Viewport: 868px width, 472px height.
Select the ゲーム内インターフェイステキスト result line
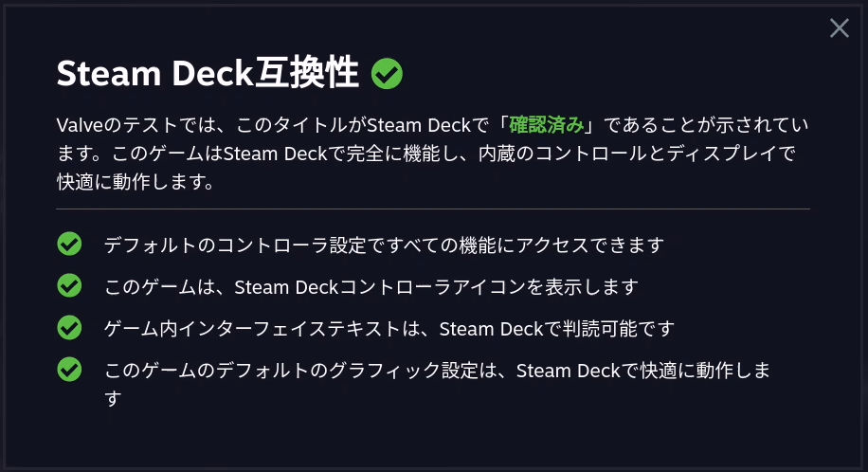point(389,329)
